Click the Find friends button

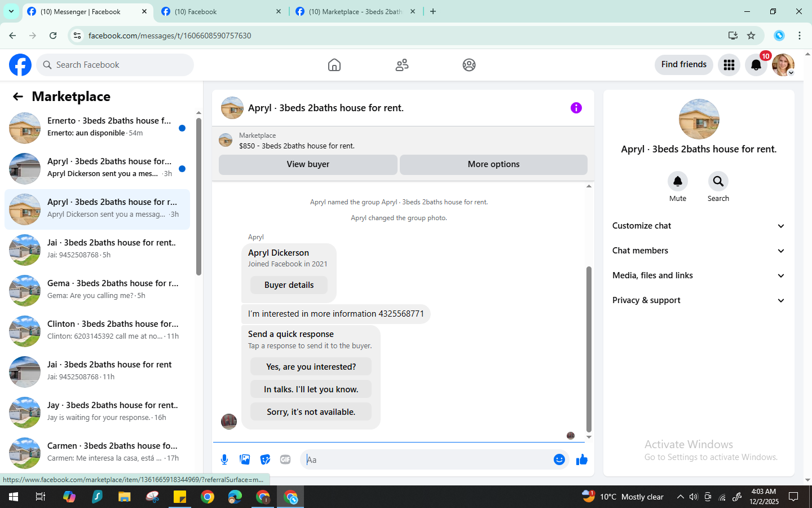(x=684, y=64)
